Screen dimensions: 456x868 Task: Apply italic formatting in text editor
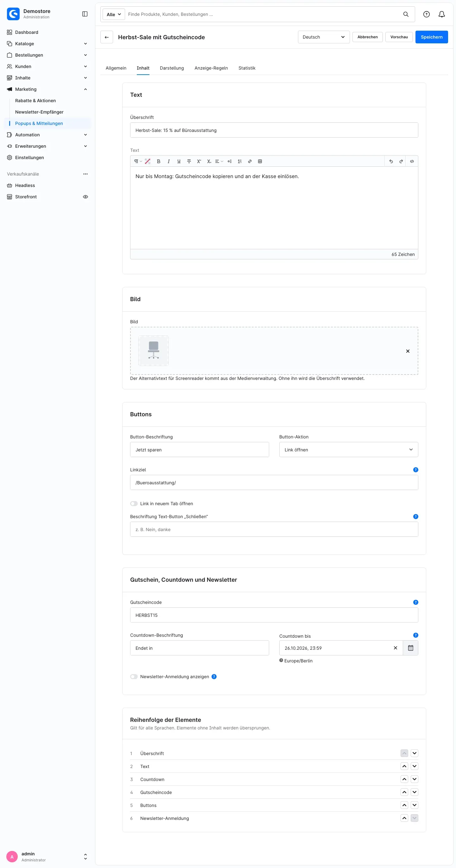pyautogui.click(x=169, y=161)
